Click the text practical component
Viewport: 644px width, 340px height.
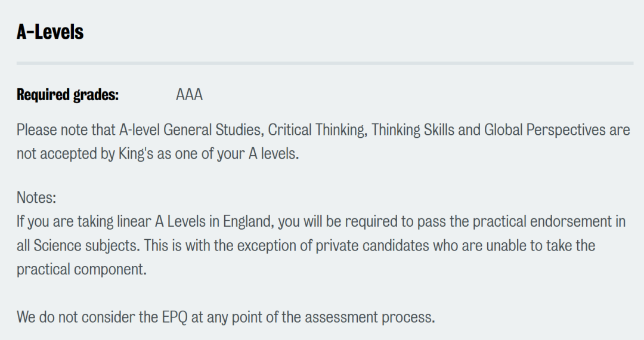pyautogui.click(x=82, y=270)
